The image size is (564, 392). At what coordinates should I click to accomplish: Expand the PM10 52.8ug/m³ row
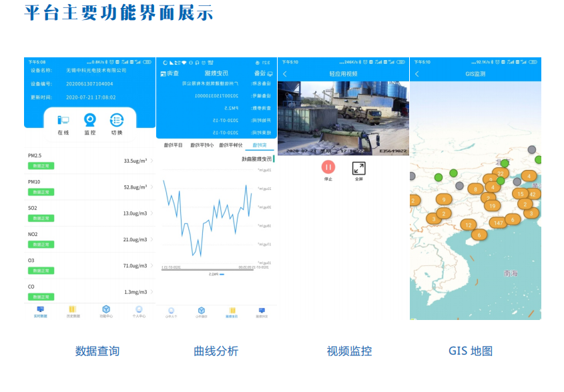[89, 187]
